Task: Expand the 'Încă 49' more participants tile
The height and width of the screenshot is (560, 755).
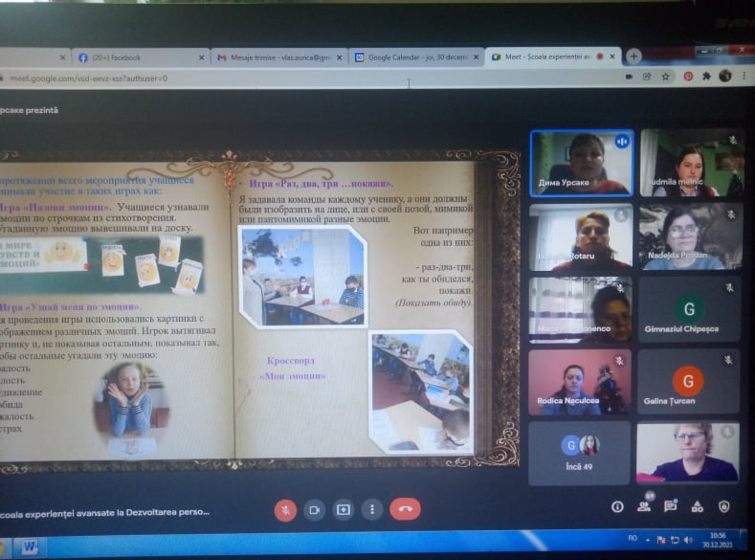Action: pos(580,452)
